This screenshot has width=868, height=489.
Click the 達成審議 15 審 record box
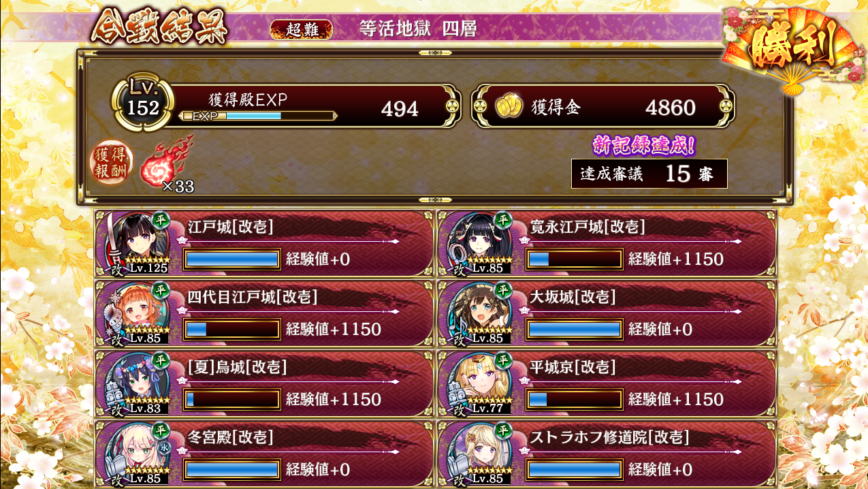pos(649,174)
